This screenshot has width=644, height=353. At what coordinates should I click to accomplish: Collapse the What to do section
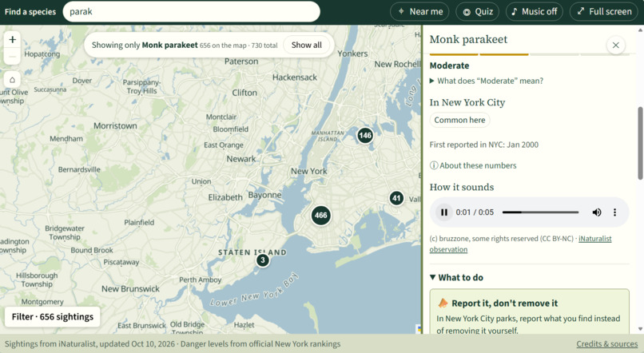coord(456,277)
